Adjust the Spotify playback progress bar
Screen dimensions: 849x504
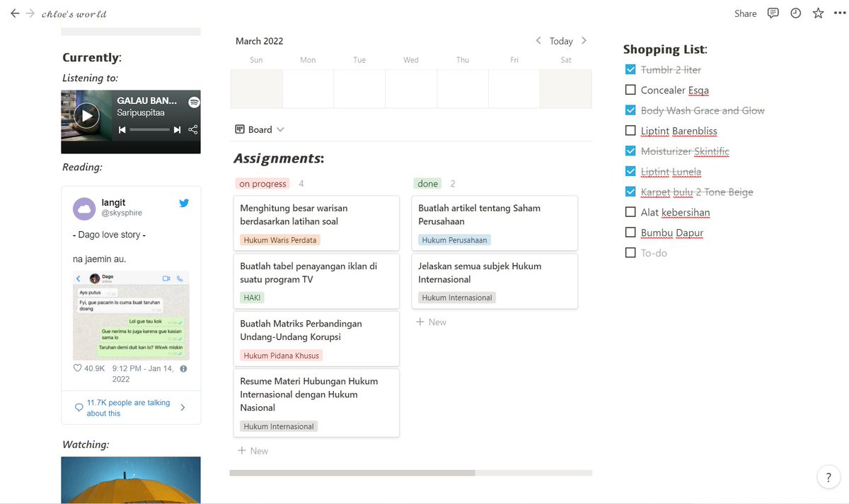[x=149, y=130]
